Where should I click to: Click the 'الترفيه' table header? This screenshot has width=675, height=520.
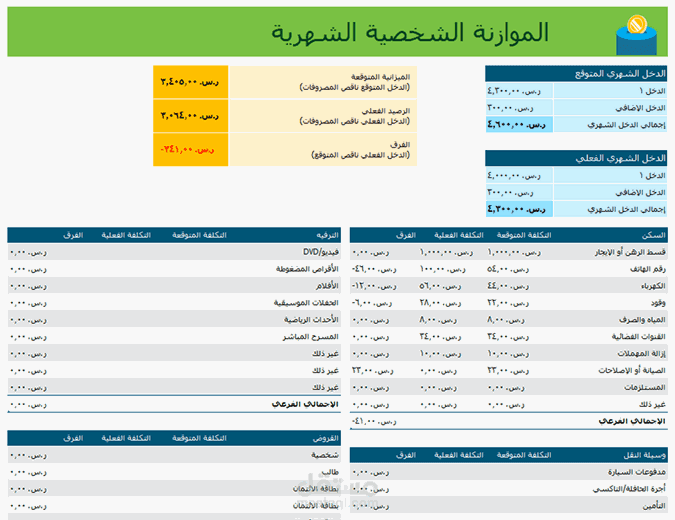click(x=328, y=235)
